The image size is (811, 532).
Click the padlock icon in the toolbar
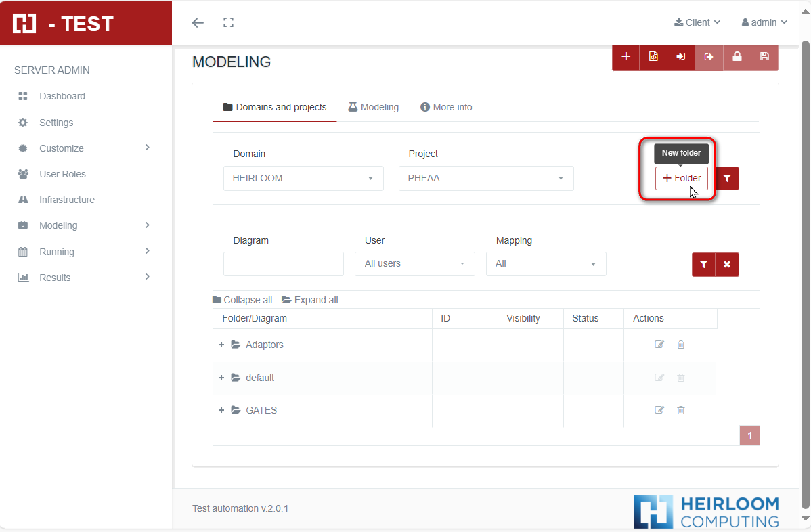(737, 57)
